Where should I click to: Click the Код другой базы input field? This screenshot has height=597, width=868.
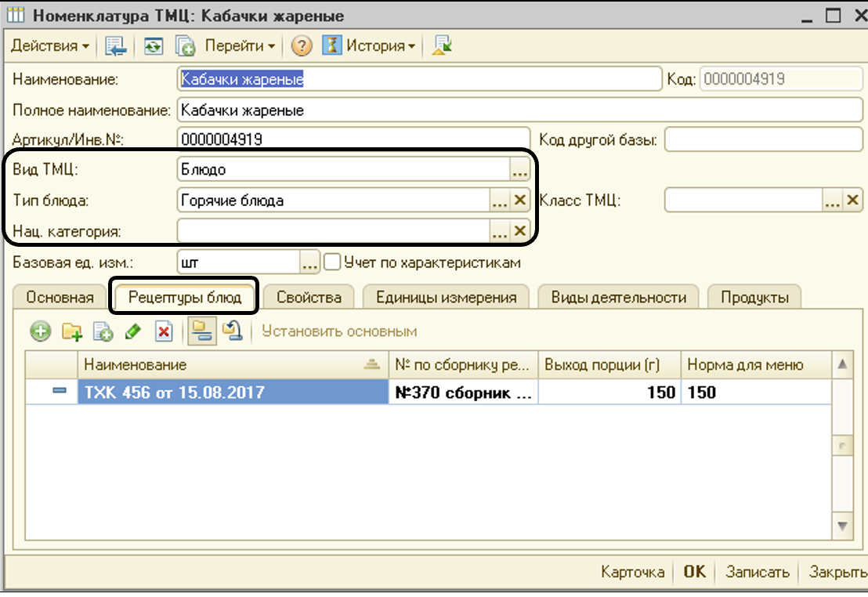pyautogui.click(x=763, y=140)
